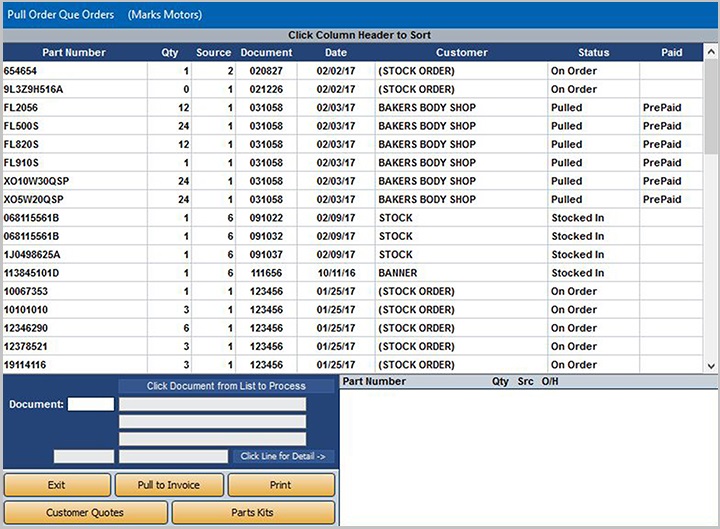The height and width of the screenshot is (529, 720).
Task: Sort orders by Qty column header
Action: click(170, 52)
